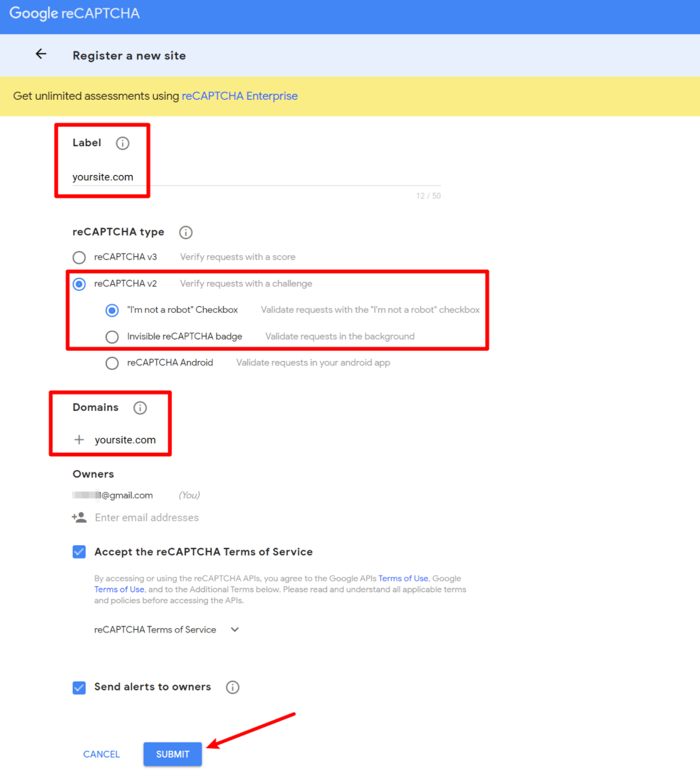This screenshot has height=780, width=700.
Task: Open the reCAPTCHA Enterprise link
Action: tap(240, 96)
